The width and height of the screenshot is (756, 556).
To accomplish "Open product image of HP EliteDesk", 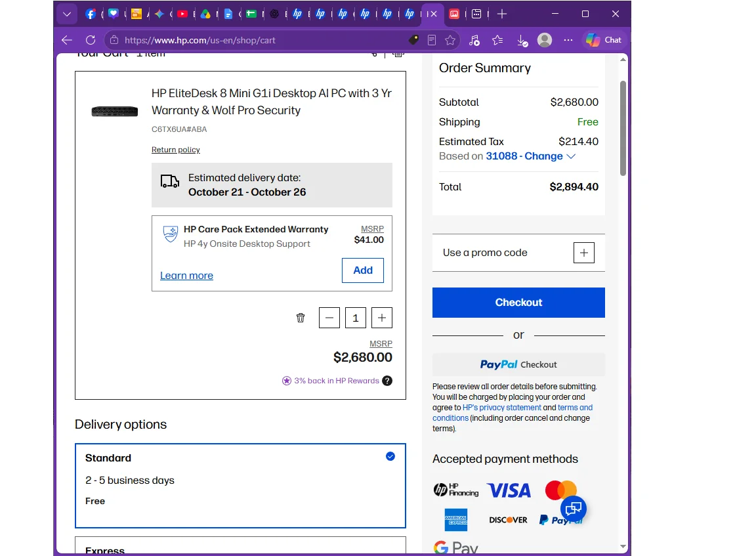I will (115, 112).
